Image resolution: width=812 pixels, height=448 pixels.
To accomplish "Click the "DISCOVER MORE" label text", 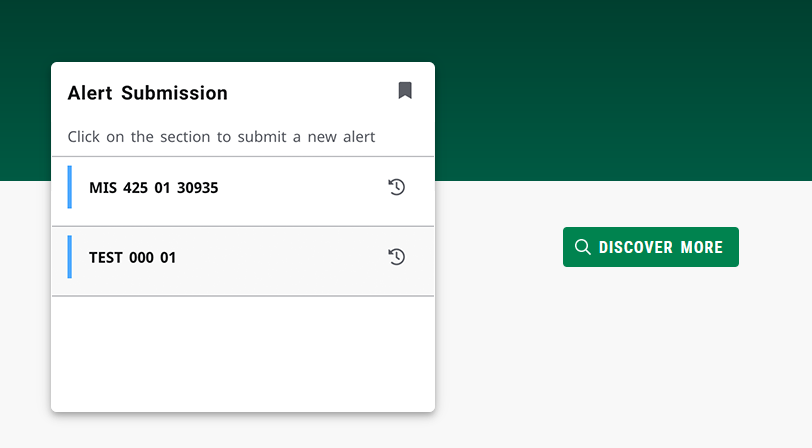I will 660,247.
